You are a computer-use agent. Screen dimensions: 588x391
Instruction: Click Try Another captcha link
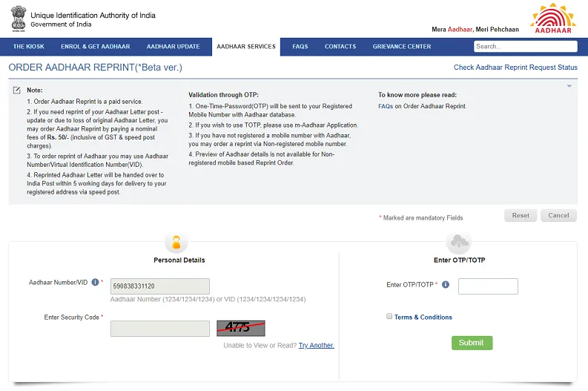[316, 345]
